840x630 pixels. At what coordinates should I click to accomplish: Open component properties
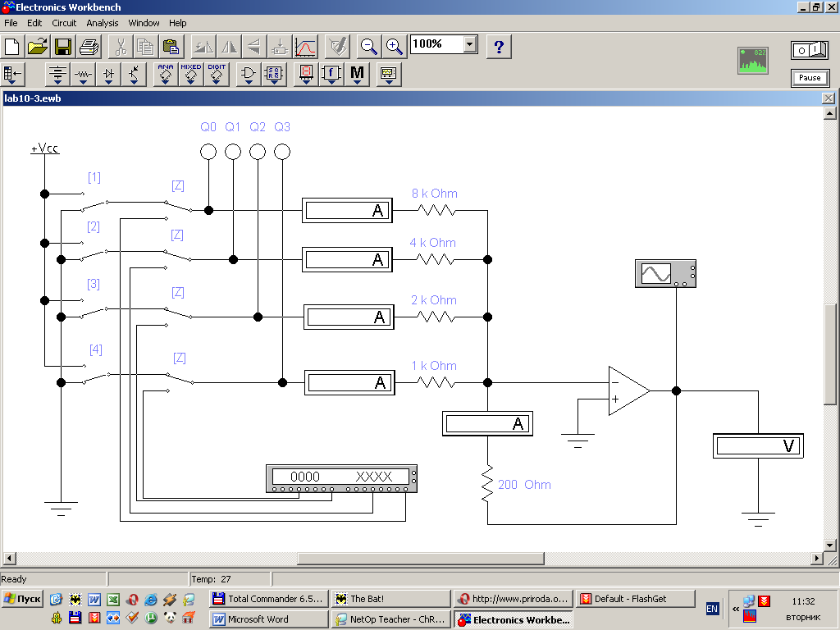click(337, 47)
